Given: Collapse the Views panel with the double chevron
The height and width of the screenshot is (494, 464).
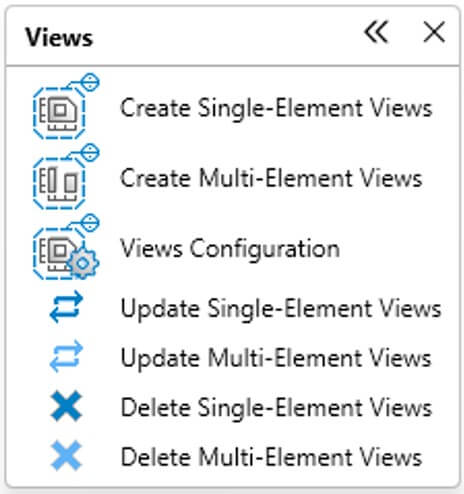Looking at the screenshot, I should pyautogui.click(x=376, y=32).
